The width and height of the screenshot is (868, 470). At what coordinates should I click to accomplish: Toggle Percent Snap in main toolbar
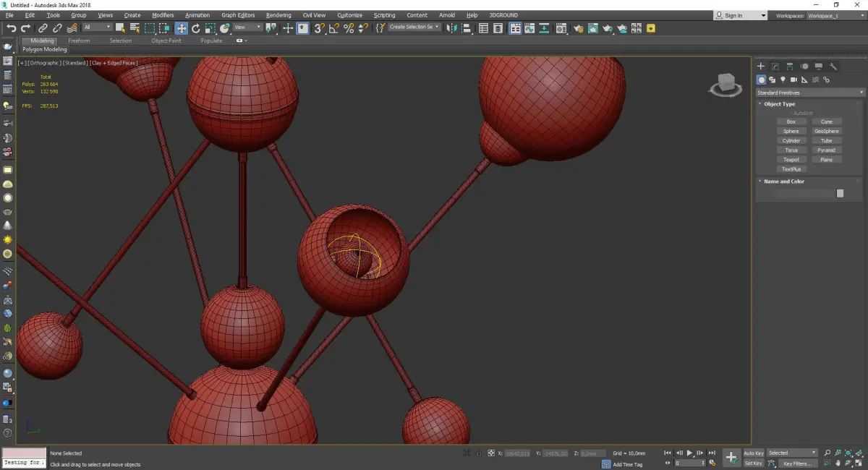click(349, 28)
